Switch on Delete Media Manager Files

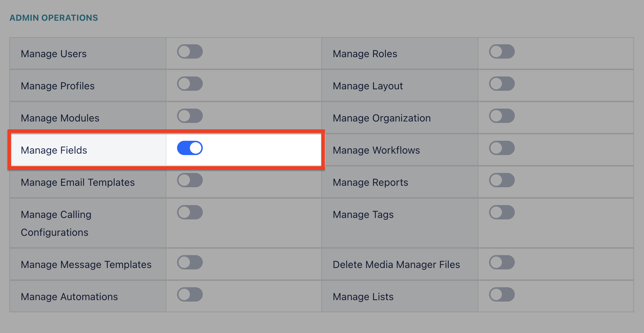[x=502, y=262]
